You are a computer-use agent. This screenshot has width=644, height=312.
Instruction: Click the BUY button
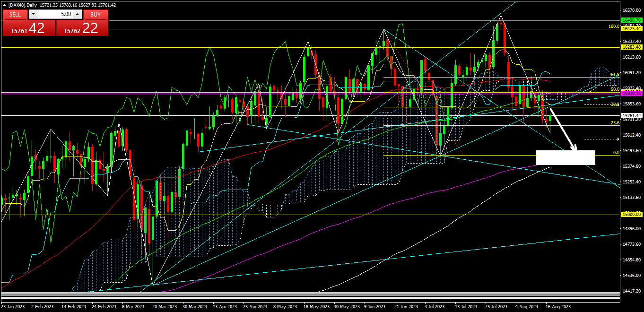[x=96, y=15]
